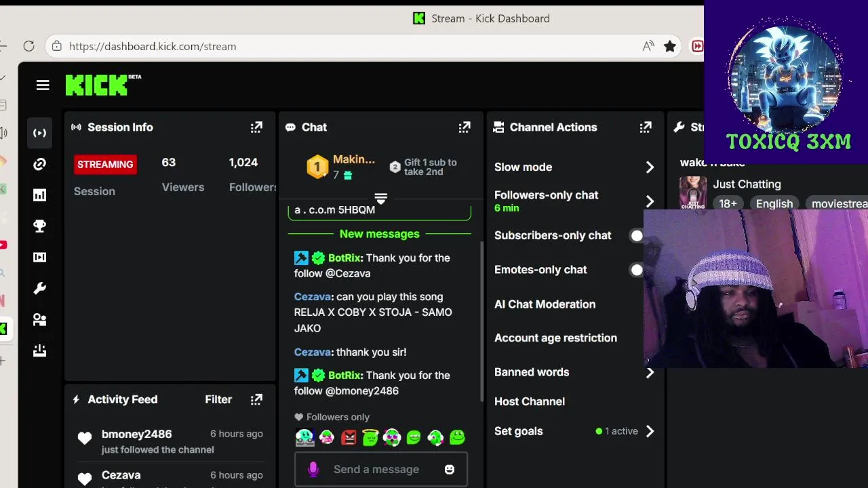Click the 1,024 followers count

pyautogui.click(x=243, y=163)
